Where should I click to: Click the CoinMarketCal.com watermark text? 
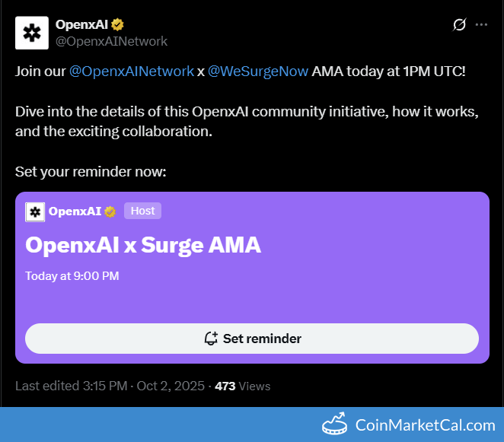425,425
